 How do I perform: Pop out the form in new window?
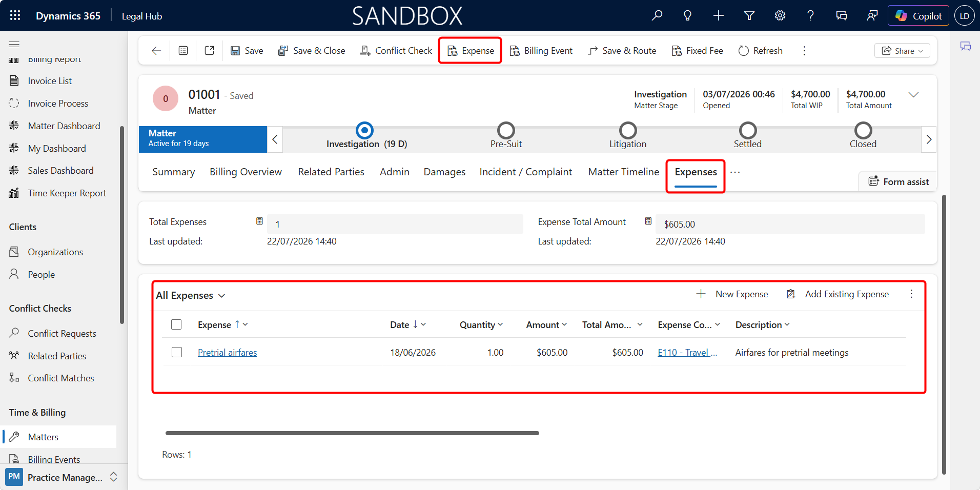[209, 51]
